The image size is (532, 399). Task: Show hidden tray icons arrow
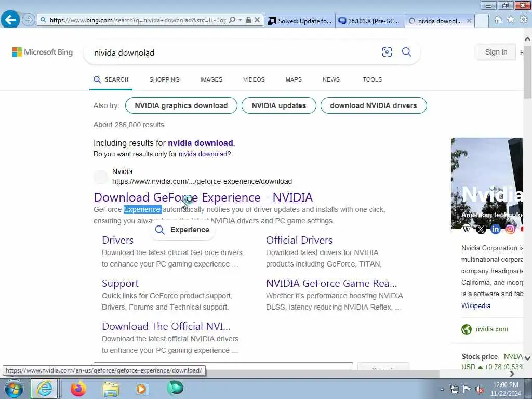pyautogui.click(x=442, y=389)
